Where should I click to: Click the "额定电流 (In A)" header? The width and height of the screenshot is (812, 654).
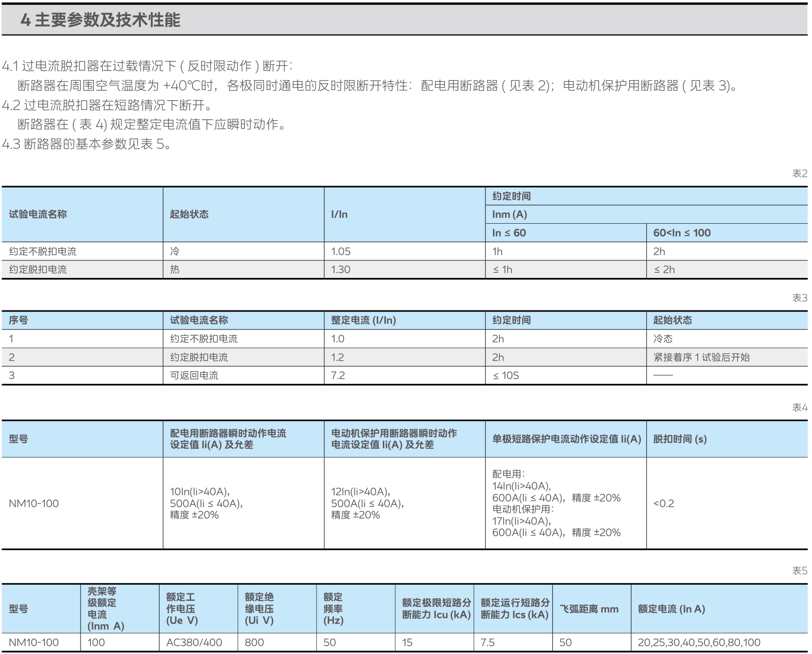click(x=672, y=609)
